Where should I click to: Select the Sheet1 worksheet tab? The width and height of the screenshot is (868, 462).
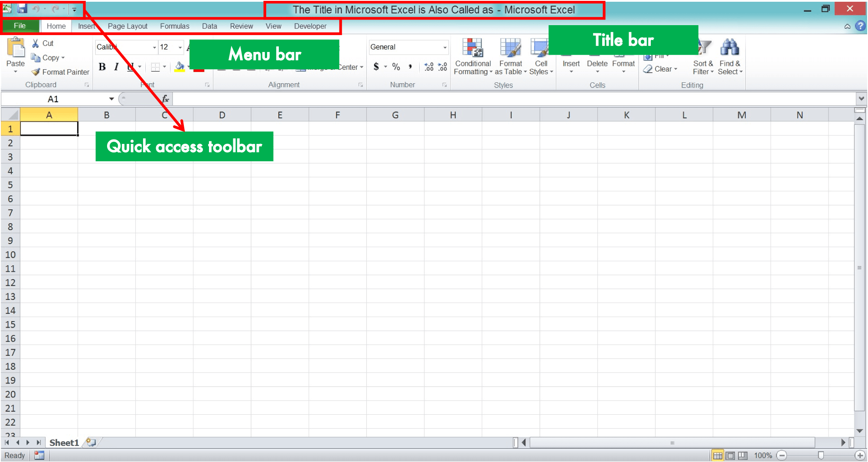pos(64,442)
